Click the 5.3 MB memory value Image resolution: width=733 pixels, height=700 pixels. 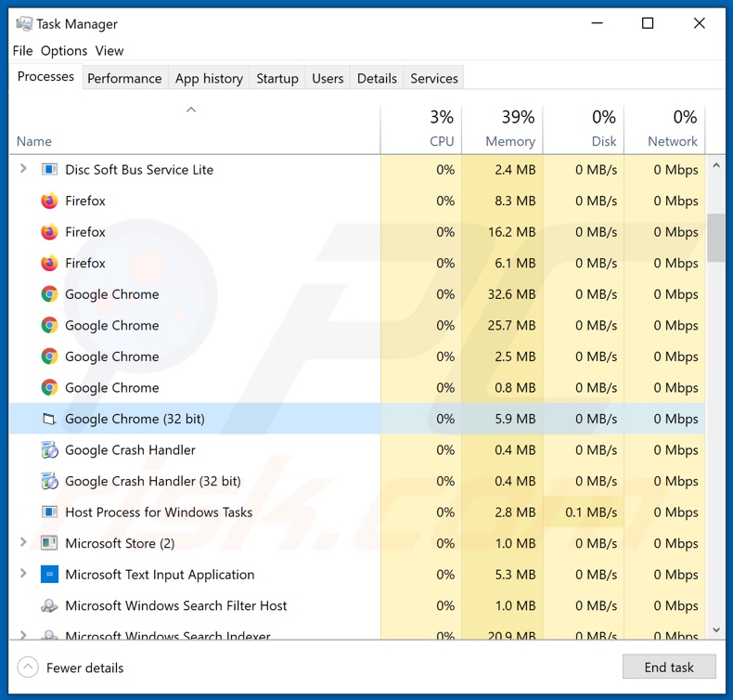[515, 575]
